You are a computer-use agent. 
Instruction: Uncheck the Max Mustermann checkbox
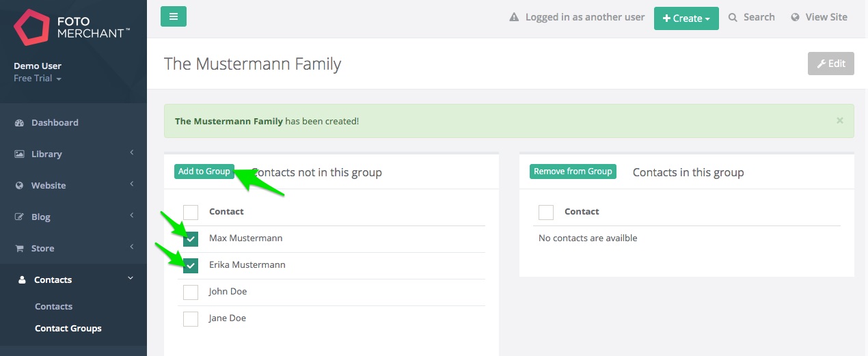point(191,238)
